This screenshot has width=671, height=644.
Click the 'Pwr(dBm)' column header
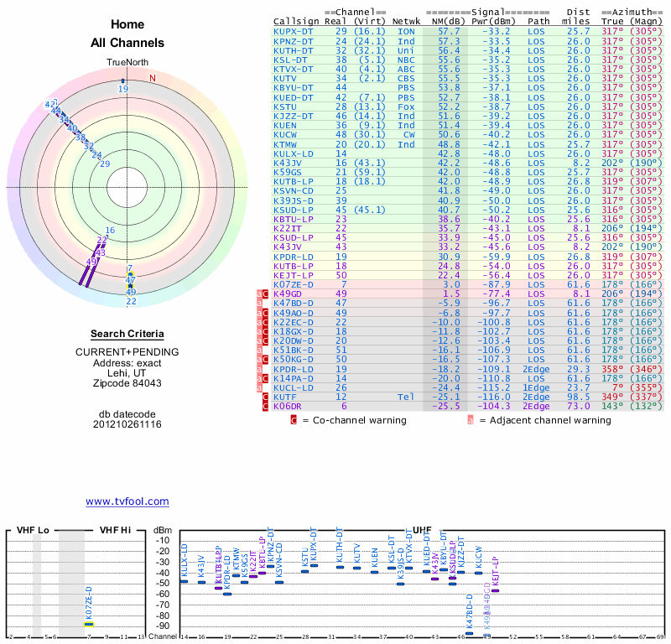point(493,22)
